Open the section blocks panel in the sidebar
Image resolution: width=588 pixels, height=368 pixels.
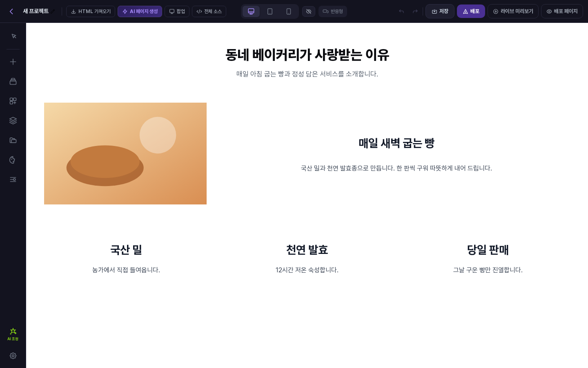click(x=13, y=81)
